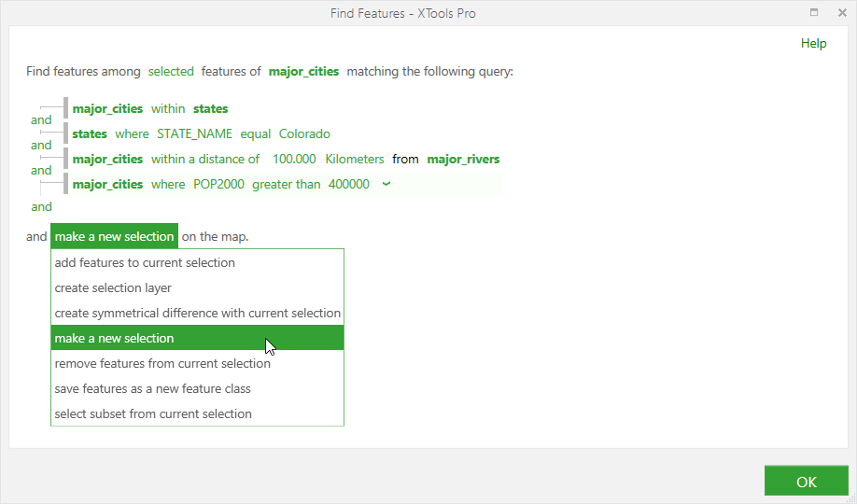857x504 pixels.
Task: Click 'states' layer in the STATE_NAME row
Action: (x=90, y=133)
